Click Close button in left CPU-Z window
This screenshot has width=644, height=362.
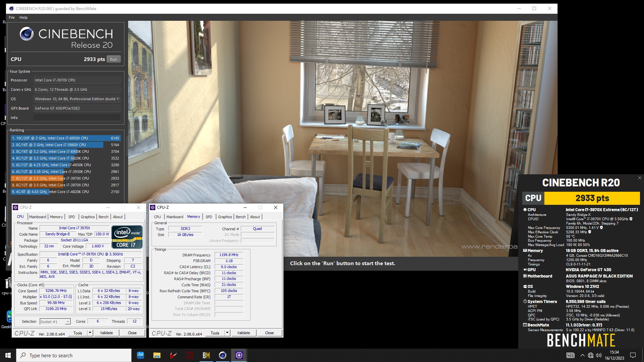(x=132, y=333)
